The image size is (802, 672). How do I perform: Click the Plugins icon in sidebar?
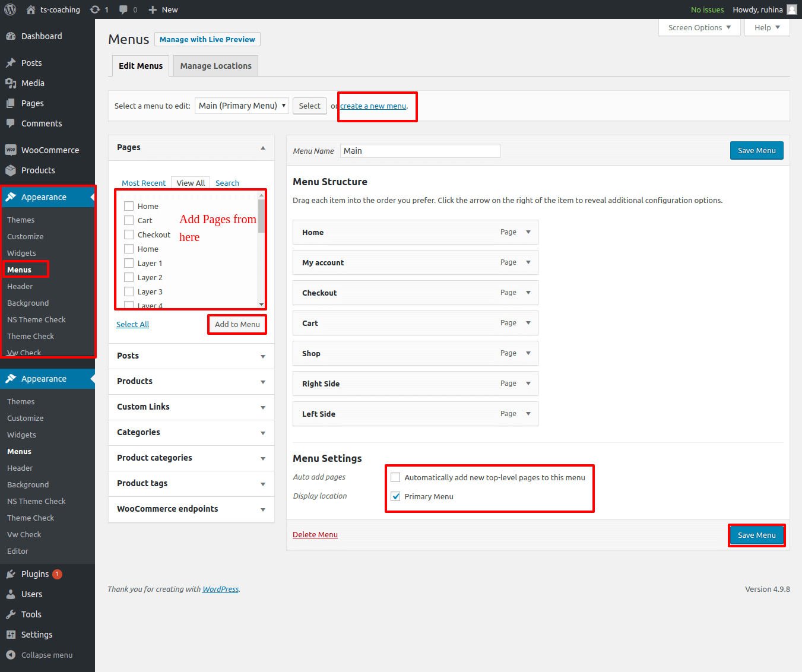tap(11, 574)
